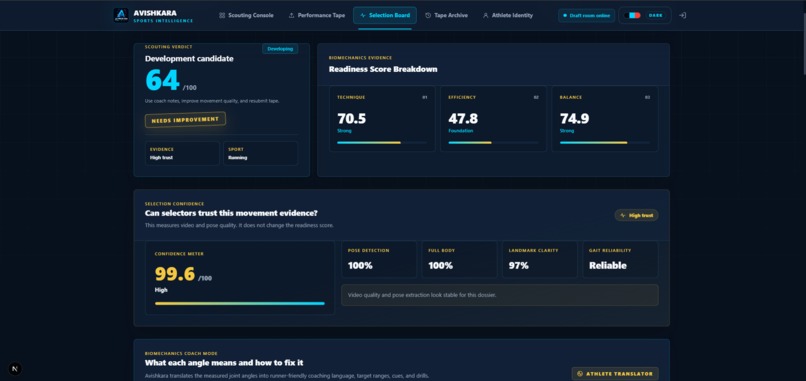This screenshot has width=806, height=381.
Task: Open the Athlete Identity tab
Action: [508, 15]
